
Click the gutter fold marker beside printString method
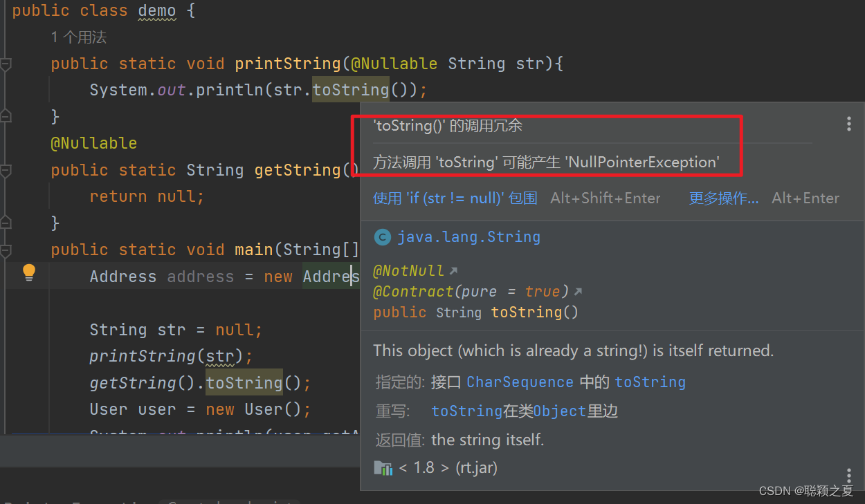tap(6, 63)
